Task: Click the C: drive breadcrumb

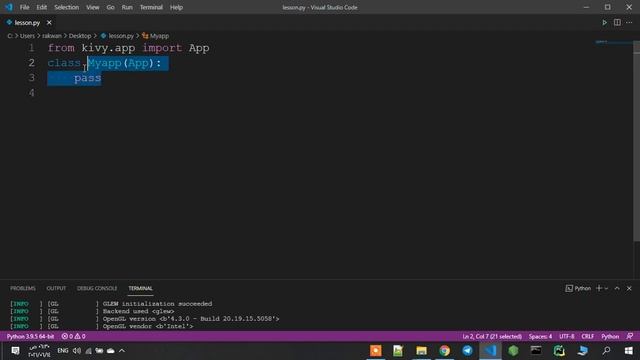Action: [10, 36]
